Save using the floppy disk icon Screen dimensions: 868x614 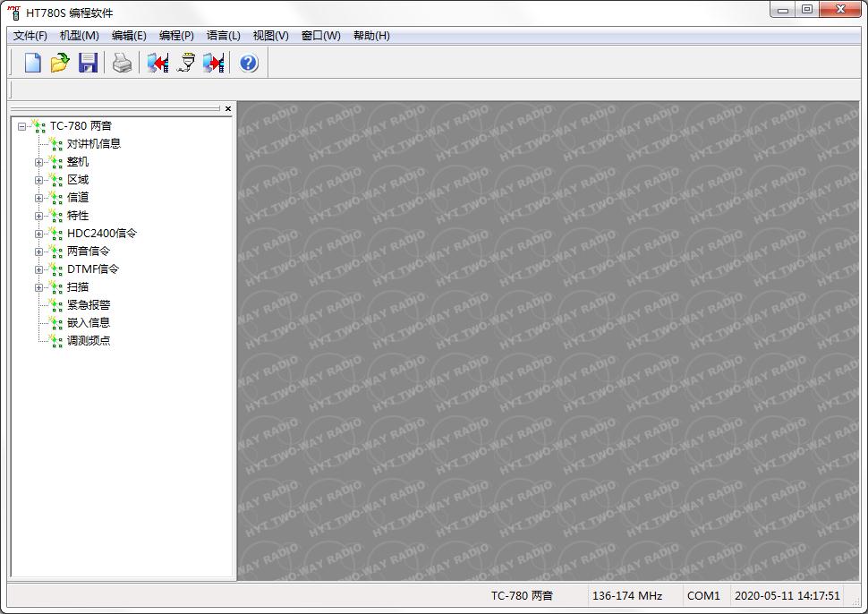(88, 63)
